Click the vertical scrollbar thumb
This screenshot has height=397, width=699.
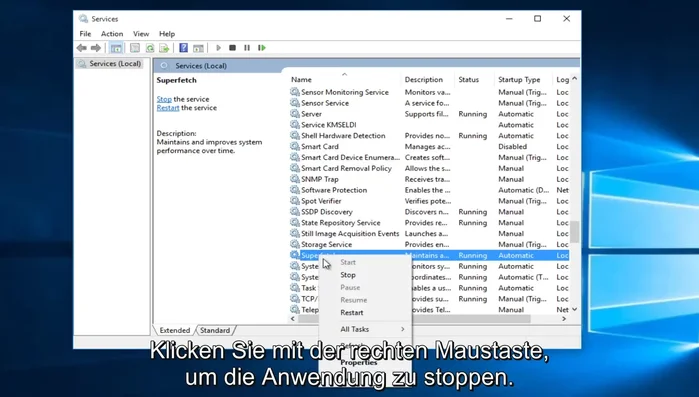(x=575, y=232)
